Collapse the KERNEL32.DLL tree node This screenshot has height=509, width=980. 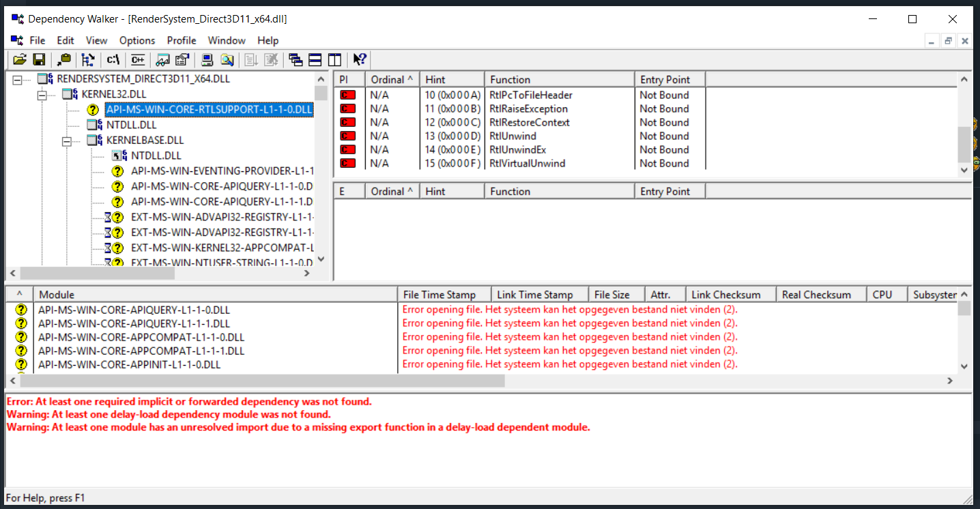(x=42, y=95)
